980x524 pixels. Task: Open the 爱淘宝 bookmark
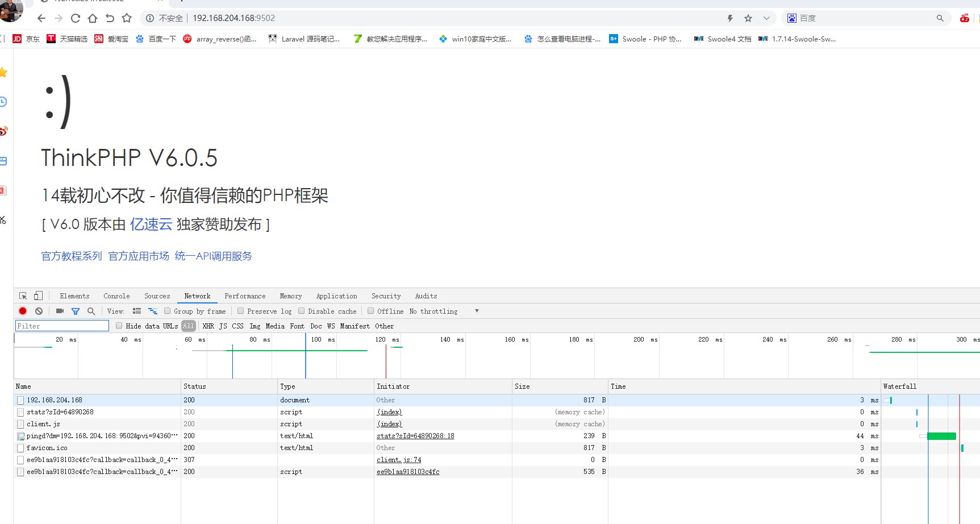coord(111,39)
